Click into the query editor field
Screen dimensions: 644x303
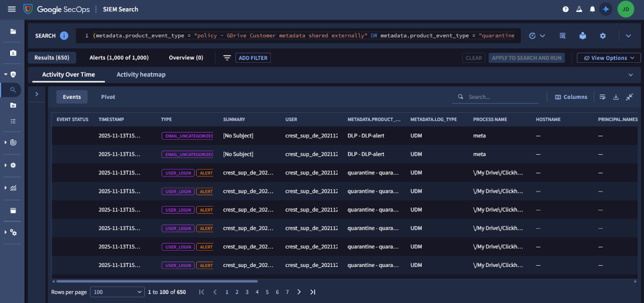pos(298,36)
